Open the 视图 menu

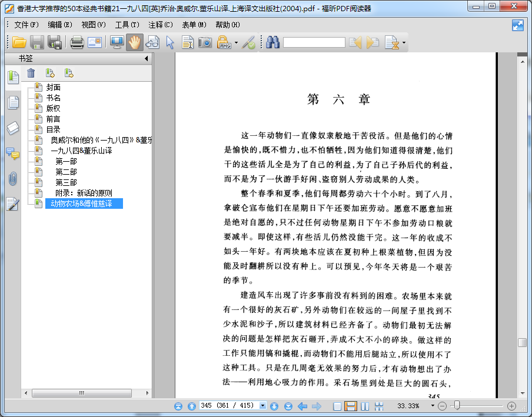point(94,25)
